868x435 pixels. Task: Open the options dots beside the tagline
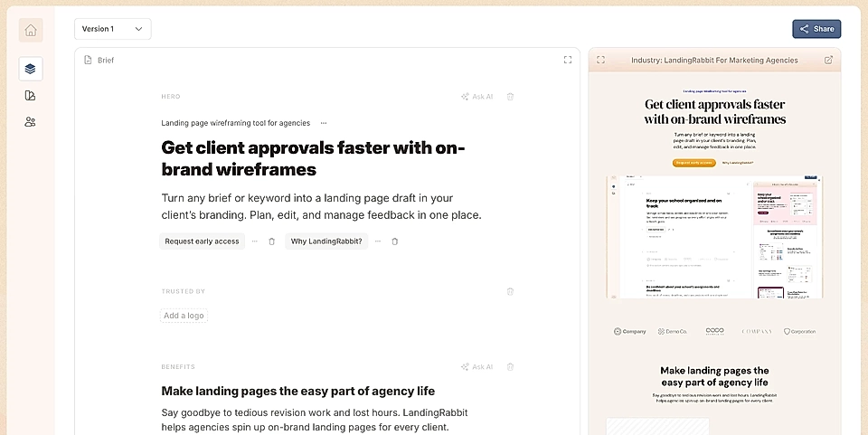(x=324, y=123)
